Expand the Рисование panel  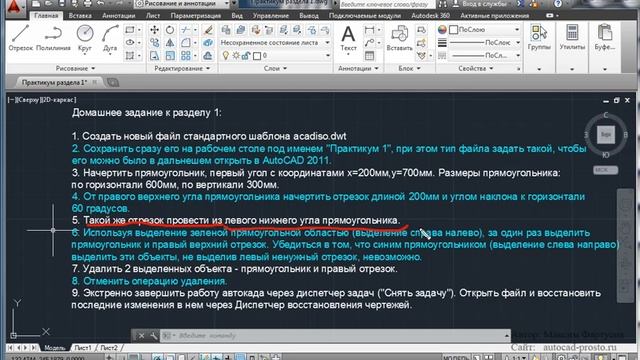76,68
